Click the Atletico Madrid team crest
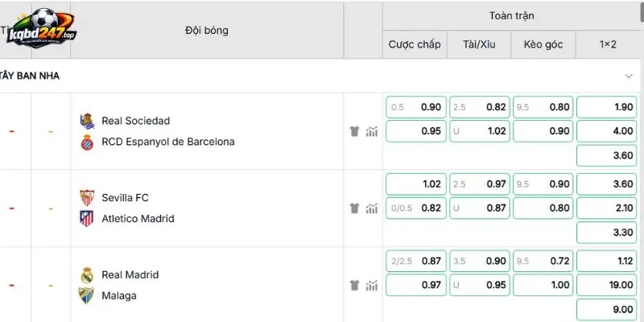Image resolution: width=644 pixels, height=322 pixels. tap(87, 218)
